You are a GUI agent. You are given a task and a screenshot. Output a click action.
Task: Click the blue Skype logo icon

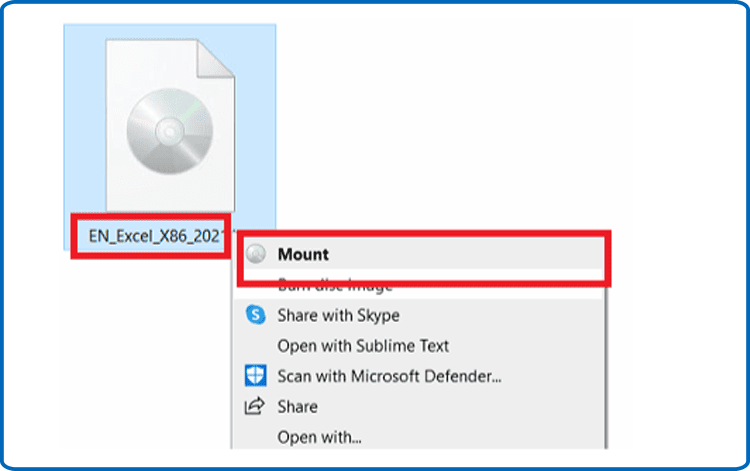click(254, 315)
